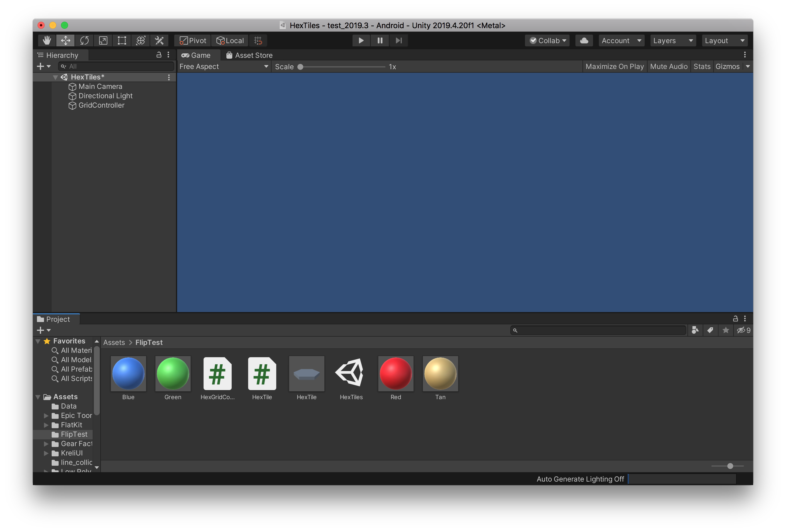Image resolution: width=786 pixels, height=532 pixels.
Task: Select the Data folder
Action: coord(64,406)
